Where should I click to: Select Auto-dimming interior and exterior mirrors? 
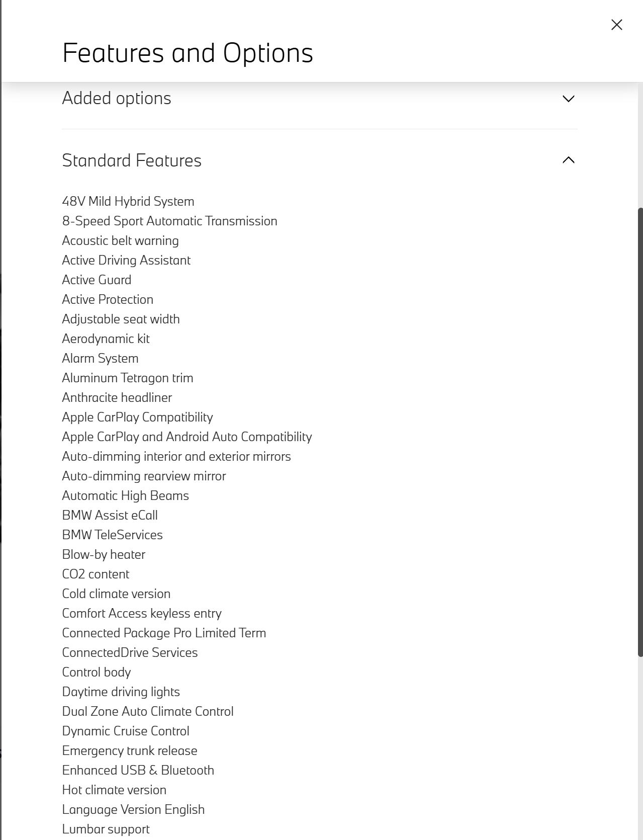(x=176, y=456)
